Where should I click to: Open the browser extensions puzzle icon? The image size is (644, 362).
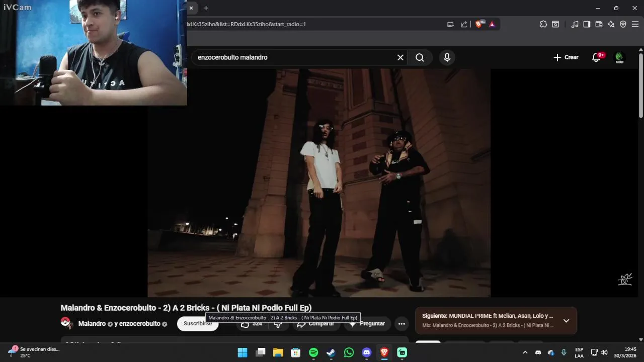(x=543, y=24)
